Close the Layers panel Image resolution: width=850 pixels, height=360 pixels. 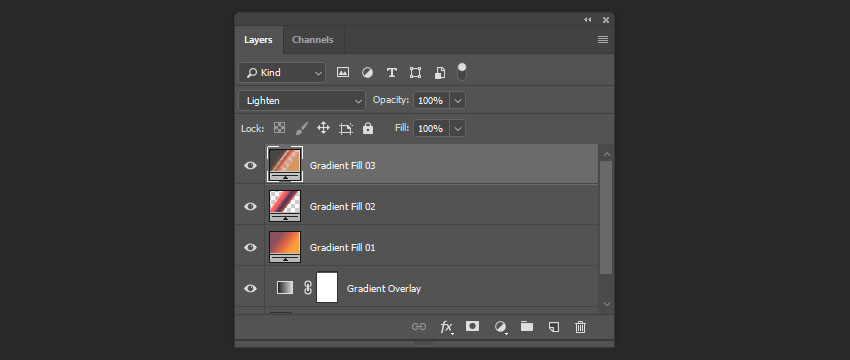coord(606,20)
